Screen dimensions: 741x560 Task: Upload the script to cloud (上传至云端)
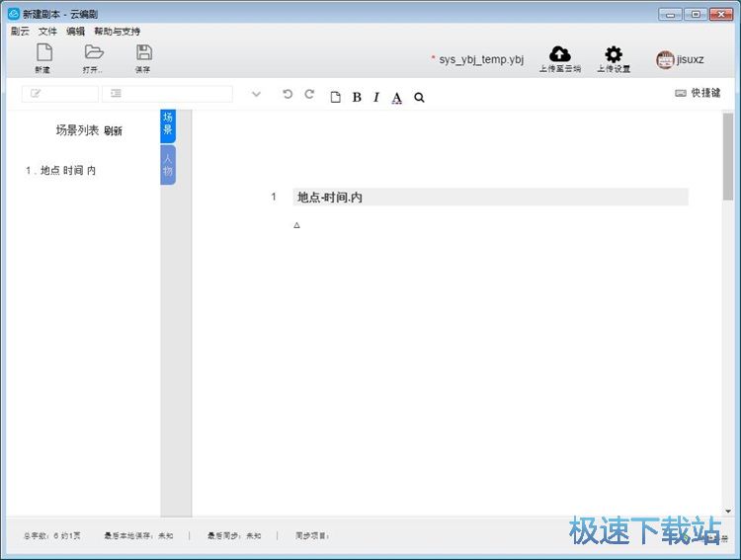[x=559, y=58]
